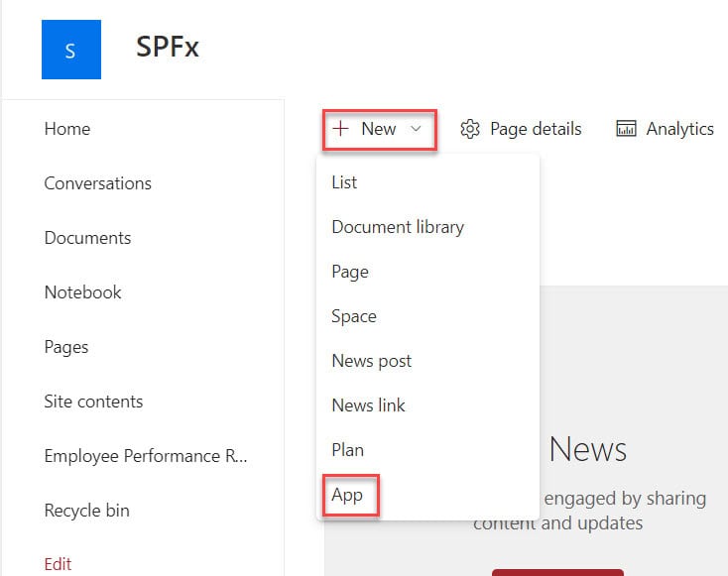Open Page details text label
728x576 pixels.
pos(536,129)
